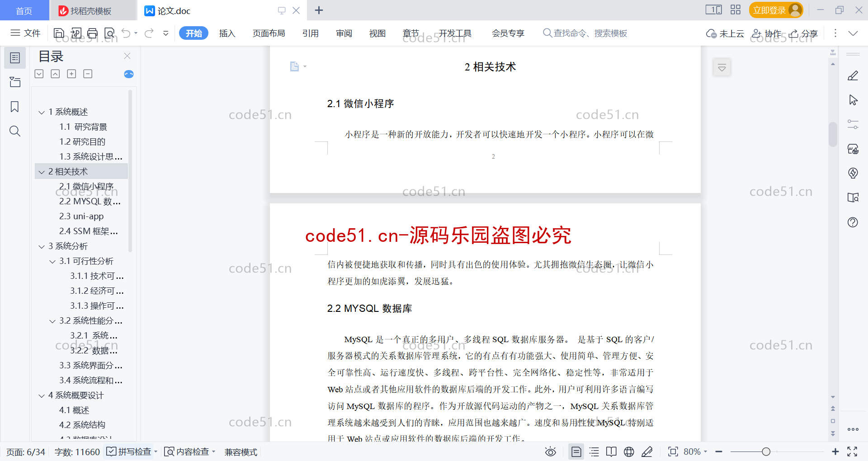Screen dimensions: 868x461
Task: Close the 目录 panel
Action: (127, 56)
